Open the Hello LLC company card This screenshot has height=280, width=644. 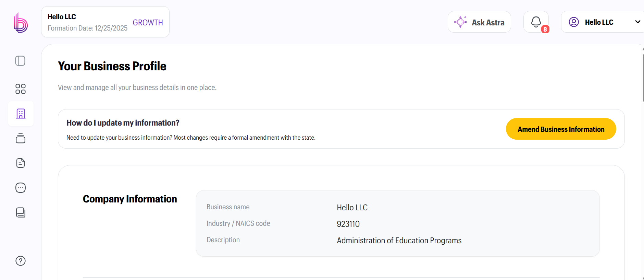[x=105, y=22]
